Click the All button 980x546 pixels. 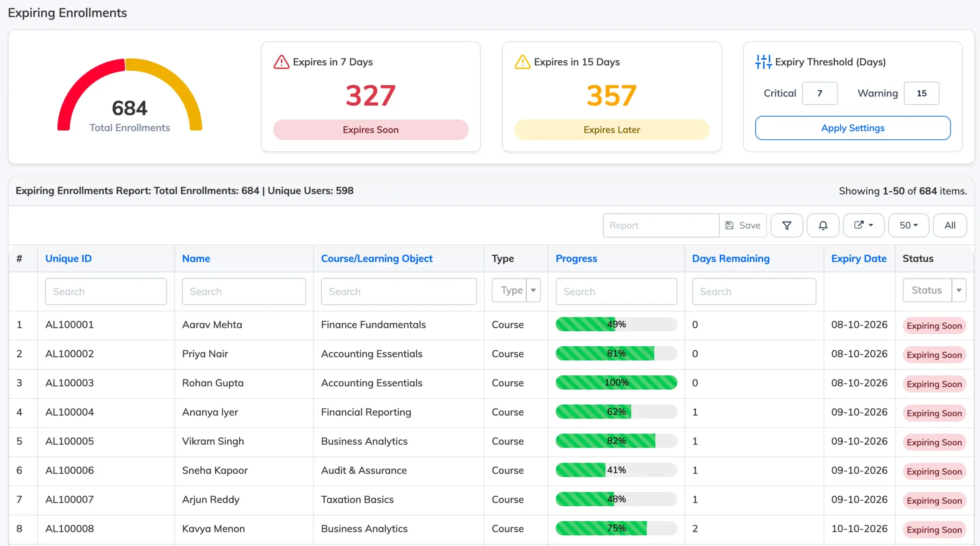[950, 225]
